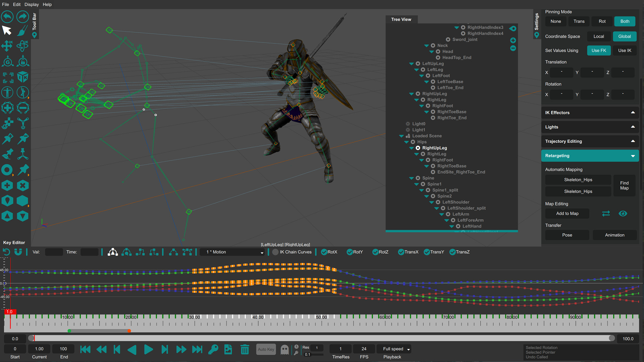Viewport: 644px width, 362px height.
Task: Open the 1 * Motion dropdown
Action: point(232,252)
